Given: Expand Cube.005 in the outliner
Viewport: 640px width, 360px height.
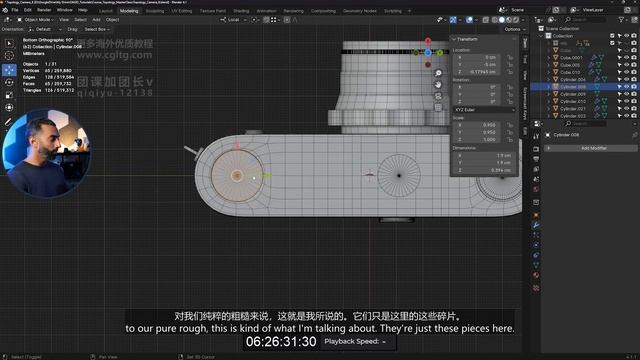Looking at the screenshot, I should 549,65.
